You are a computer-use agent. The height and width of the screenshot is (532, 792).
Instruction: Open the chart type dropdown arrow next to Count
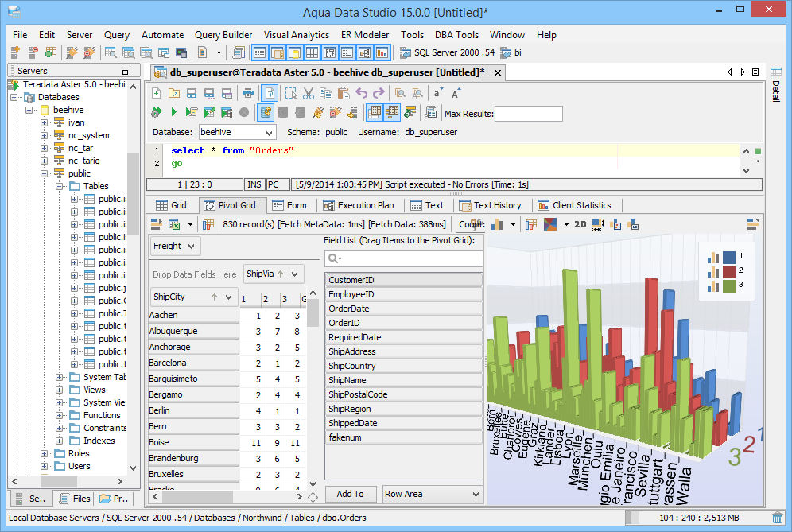[513, 224]
